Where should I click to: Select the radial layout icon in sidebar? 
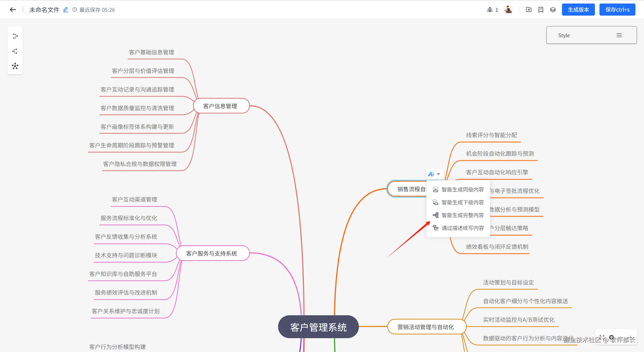pos(15,66)
